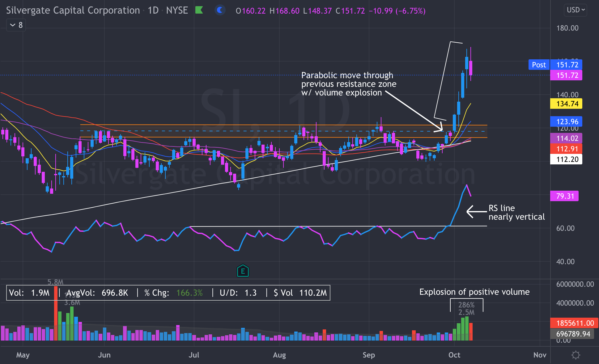Click the Oct label on time axis
599x364 pixels.
point(454,355)
